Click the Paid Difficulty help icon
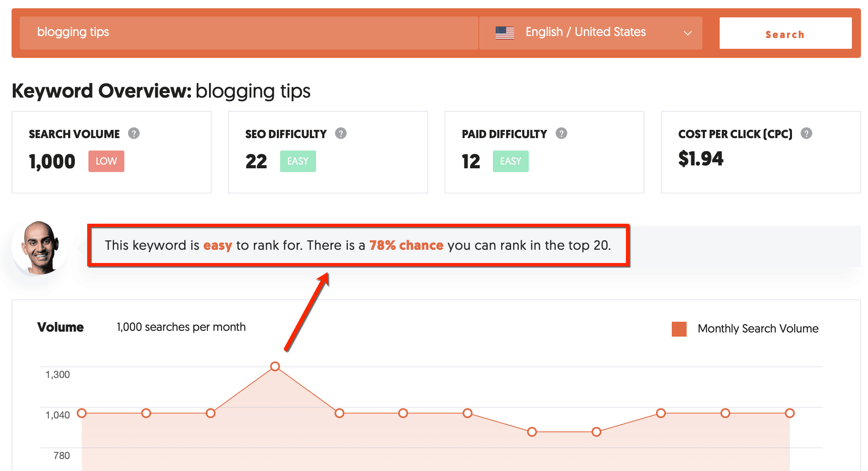Screen dimensions: 868x471 click(x=561, y=133)
